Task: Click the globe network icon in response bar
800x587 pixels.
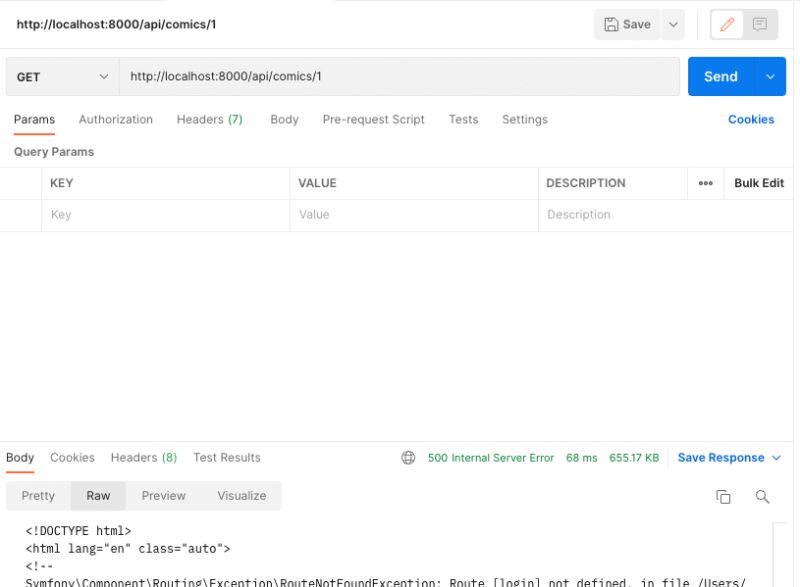Action: [408, 457]
